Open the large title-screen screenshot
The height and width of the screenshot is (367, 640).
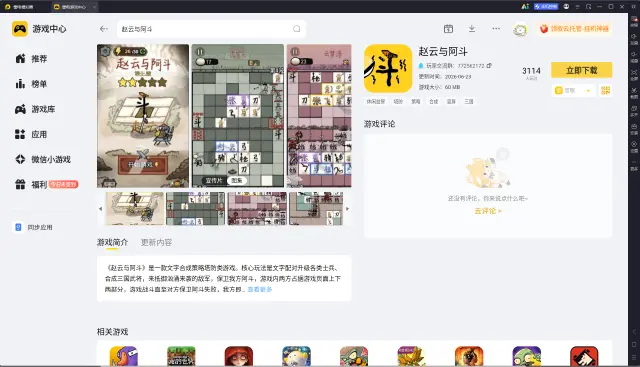(x=143, y=116)
